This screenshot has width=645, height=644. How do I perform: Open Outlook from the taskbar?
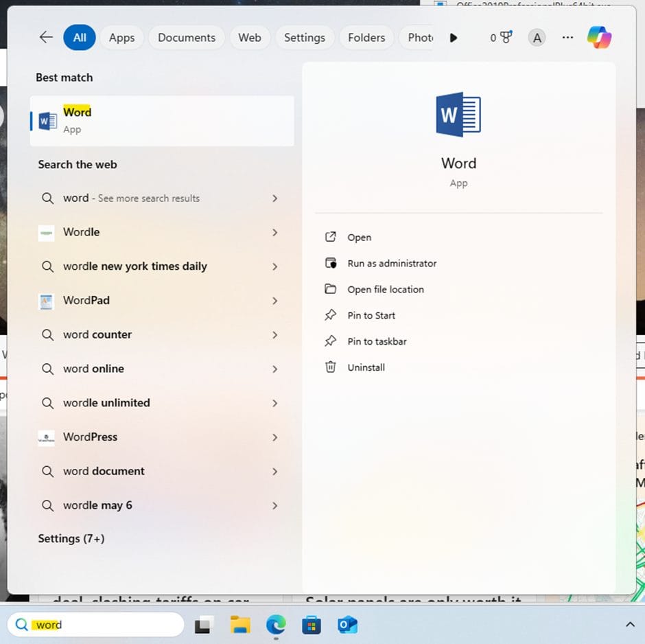point(348,625)
